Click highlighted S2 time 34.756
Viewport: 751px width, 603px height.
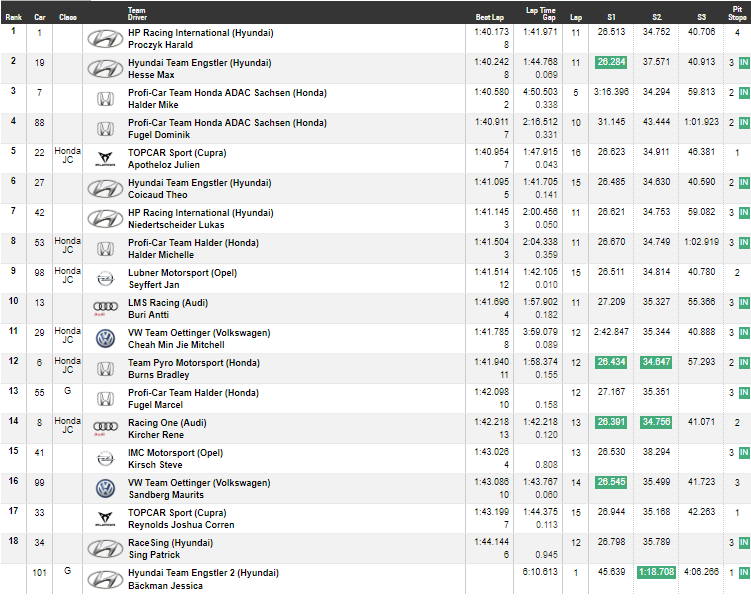pos(656,422)
